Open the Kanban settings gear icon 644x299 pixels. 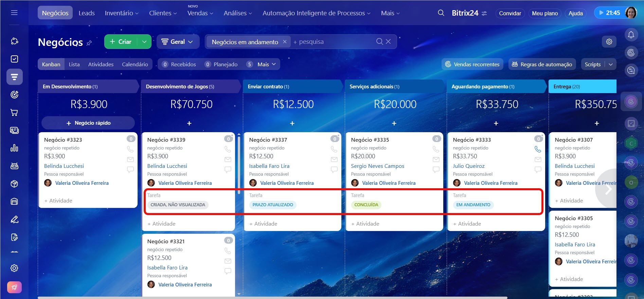point(609,42)
